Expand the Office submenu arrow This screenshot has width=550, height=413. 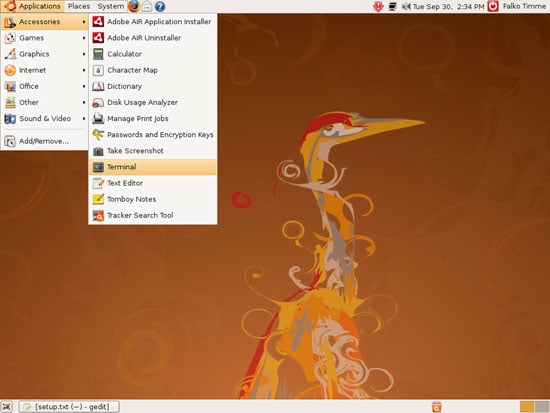(x=84, y=86)
